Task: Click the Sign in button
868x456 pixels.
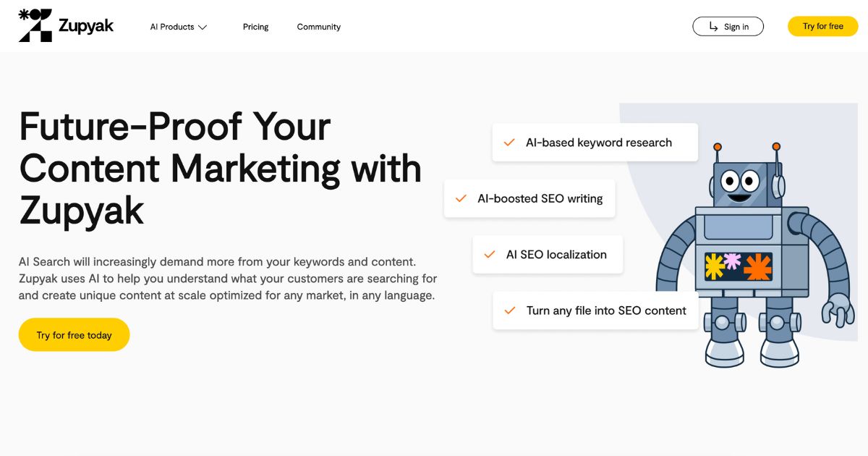Action: [x=728, y=27]
